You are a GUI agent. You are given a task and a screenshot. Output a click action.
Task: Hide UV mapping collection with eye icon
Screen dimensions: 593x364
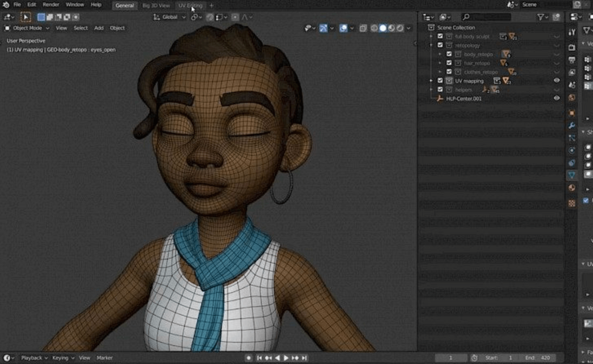pos(557,81)
